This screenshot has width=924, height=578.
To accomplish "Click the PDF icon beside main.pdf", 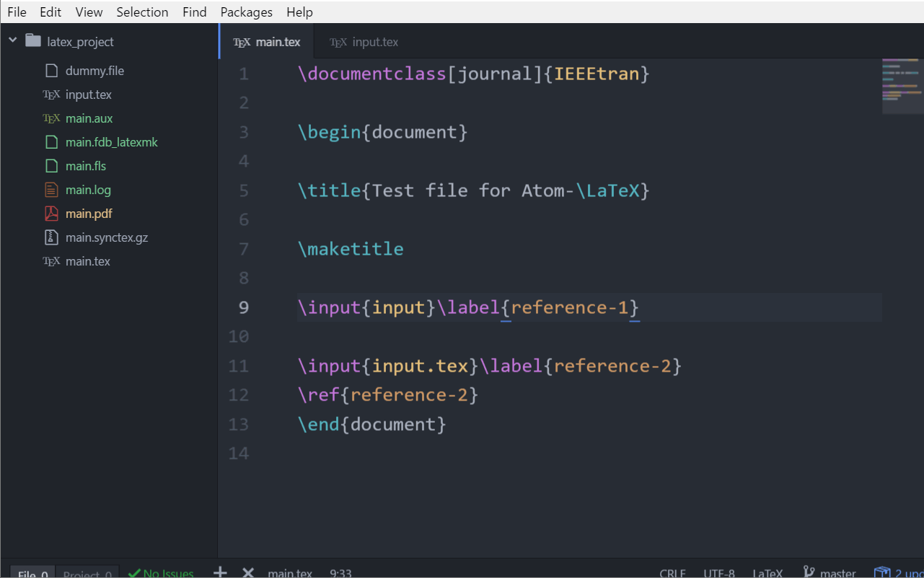I will [x=51, y=214].
